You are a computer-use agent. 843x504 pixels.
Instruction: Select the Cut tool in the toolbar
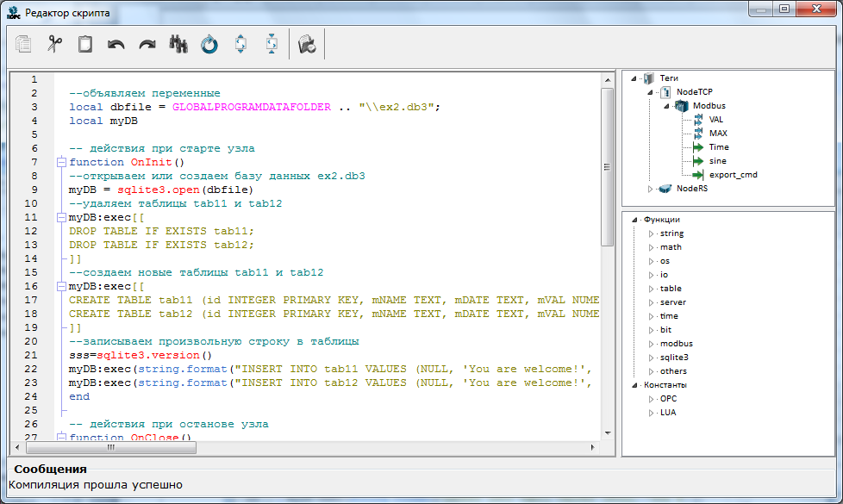[53, 43]
